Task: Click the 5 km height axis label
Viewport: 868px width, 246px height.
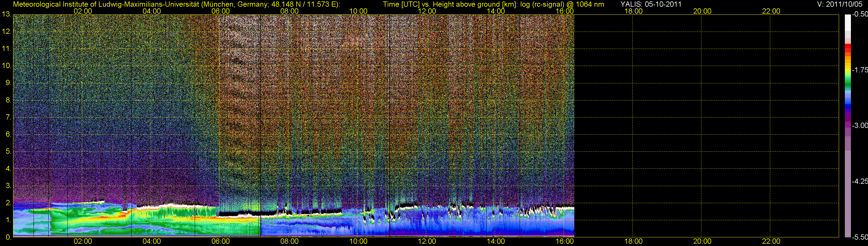Action: click(x=8, y=151)
